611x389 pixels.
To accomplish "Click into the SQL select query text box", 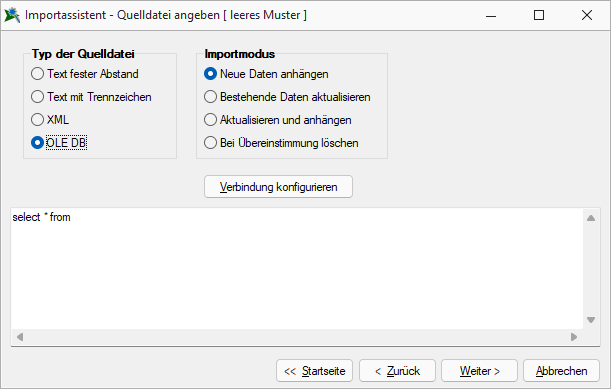I will click(x=297, y=269).
